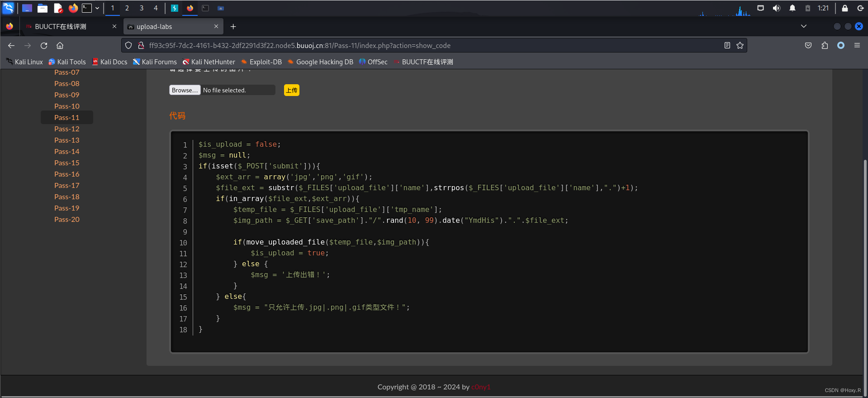The height and width of the screenshot is (398, 868).
Task: Open Kali Docs bookmark
Action: 109,62
